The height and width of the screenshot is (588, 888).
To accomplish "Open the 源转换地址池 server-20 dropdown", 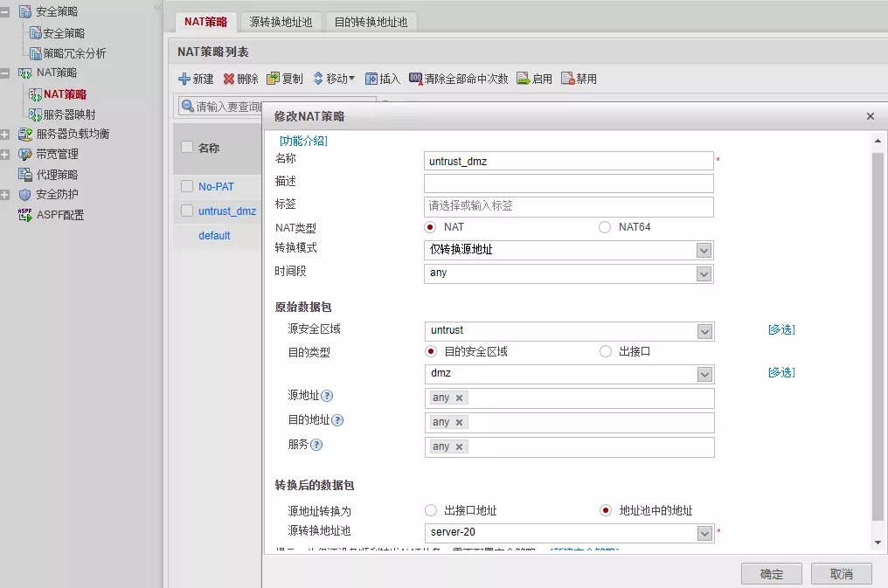I will [x=704, y=533].
